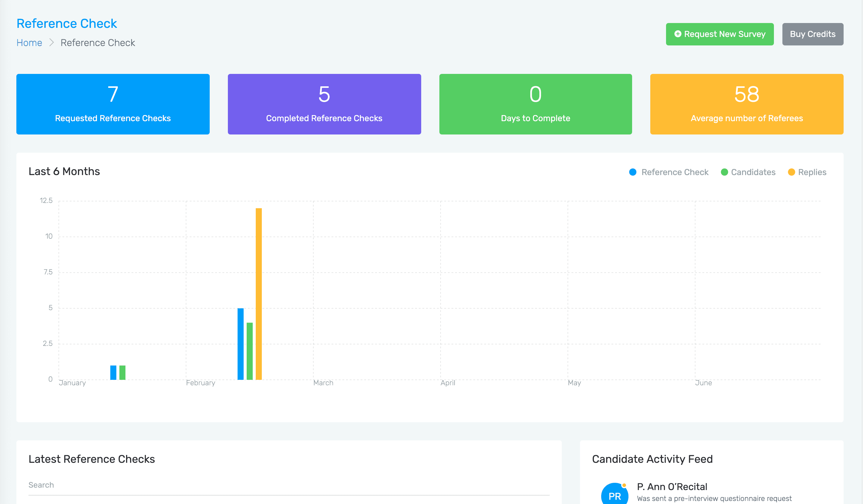Go to Home via the breadcrumb link
Image resolution: width=863 pixels, height=504 pixels.
point(29,43)
